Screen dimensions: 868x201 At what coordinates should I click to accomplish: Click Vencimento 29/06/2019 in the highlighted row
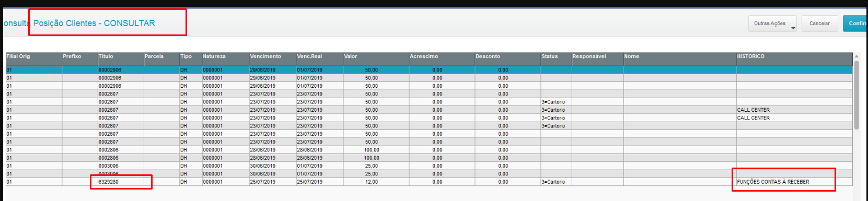point(272,70)
